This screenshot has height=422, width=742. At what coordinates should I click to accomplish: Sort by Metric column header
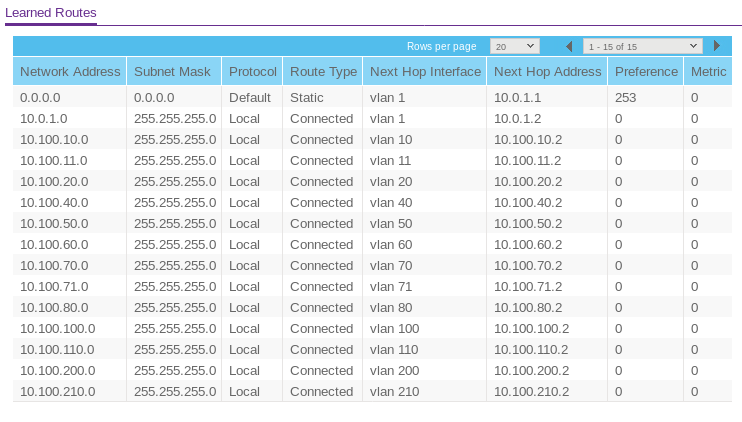point(708,71)
